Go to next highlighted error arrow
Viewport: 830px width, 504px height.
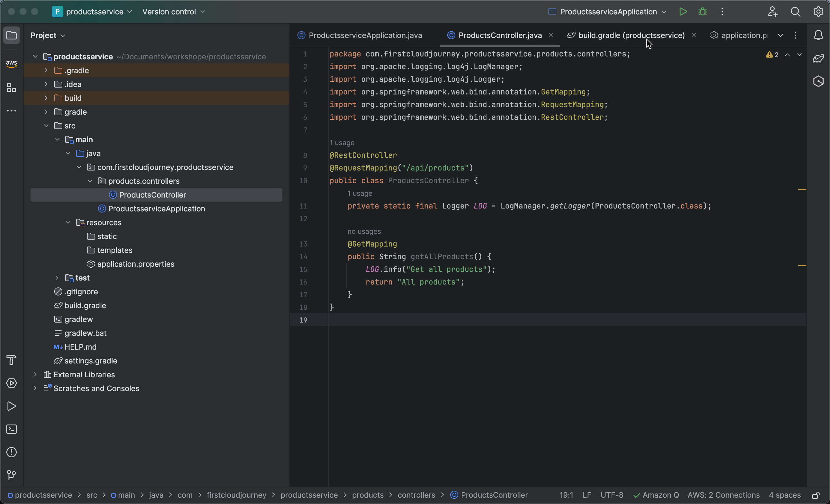tap(799, 54)
